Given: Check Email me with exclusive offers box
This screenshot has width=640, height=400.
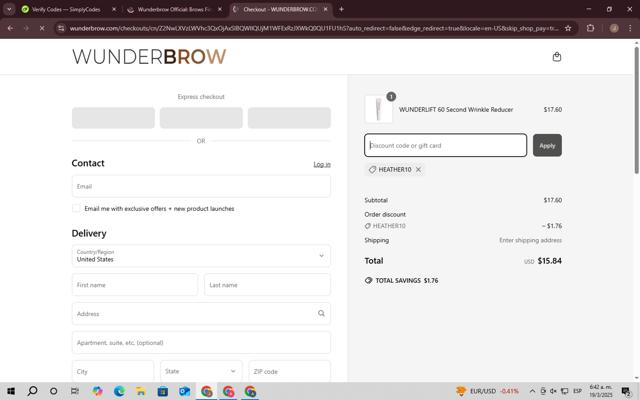Looking at the screenshot, I should [76, 209].
